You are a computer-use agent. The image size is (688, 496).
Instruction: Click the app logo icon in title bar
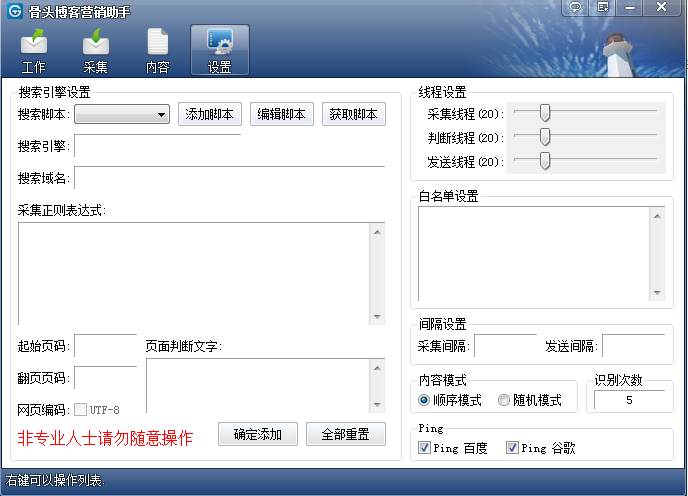(x=15, y=12)
